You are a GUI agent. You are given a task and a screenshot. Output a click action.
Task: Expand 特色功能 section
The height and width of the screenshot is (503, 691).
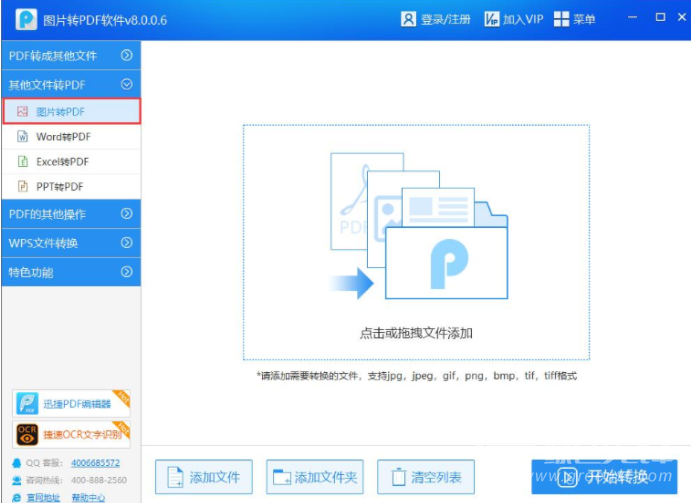tap(71, 272)
